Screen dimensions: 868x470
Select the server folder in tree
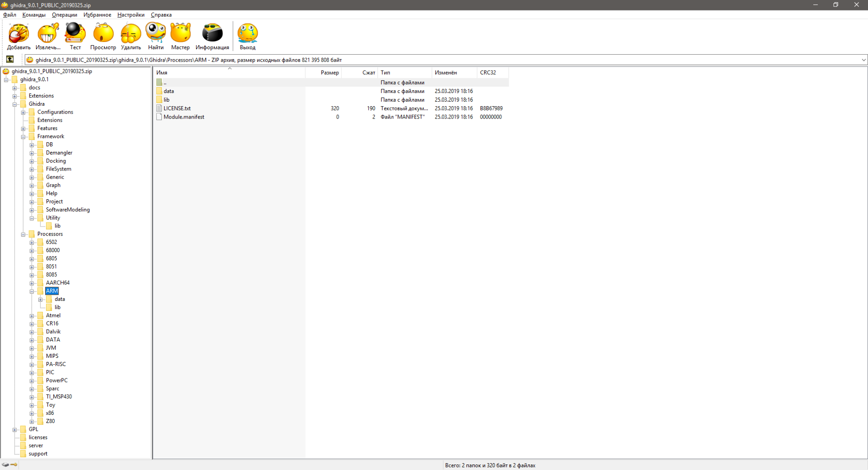[x=36, y=446]
